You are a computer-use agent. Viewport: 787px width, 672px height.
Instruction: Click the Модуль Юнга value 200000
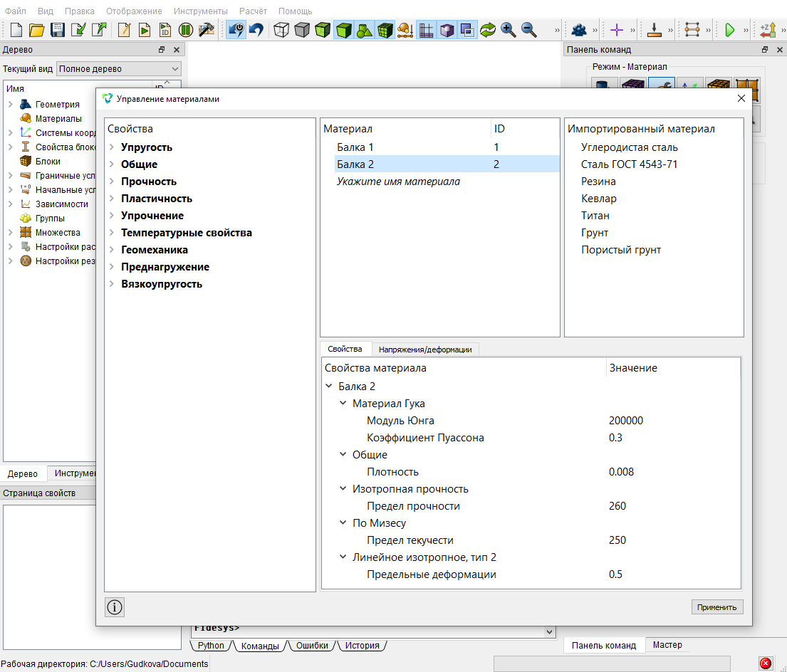[626, 420]
